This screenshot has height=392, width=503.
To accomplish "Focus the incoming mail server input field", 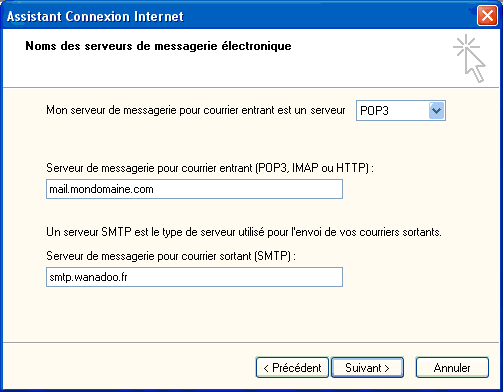I will coord(194,189).
